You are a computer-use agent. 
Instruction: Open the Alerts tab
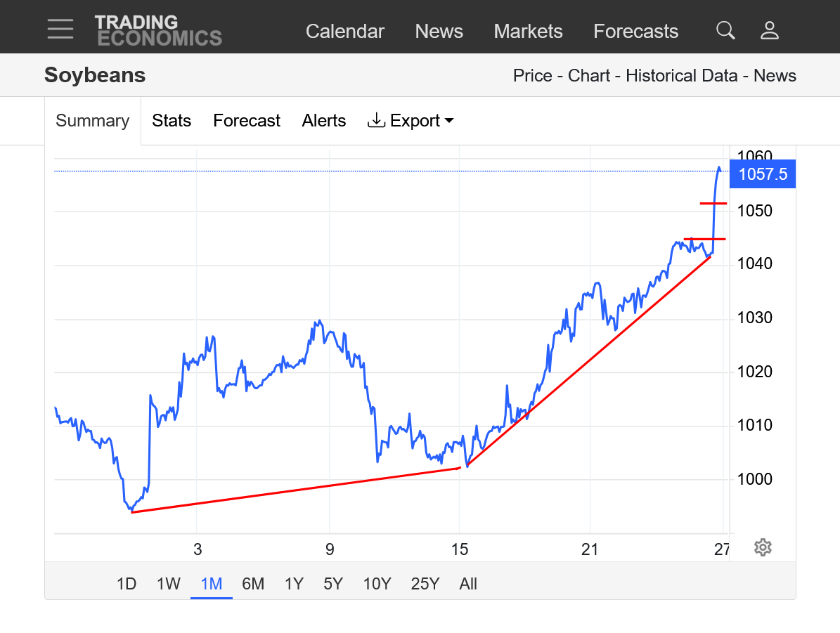coord(324,121)
